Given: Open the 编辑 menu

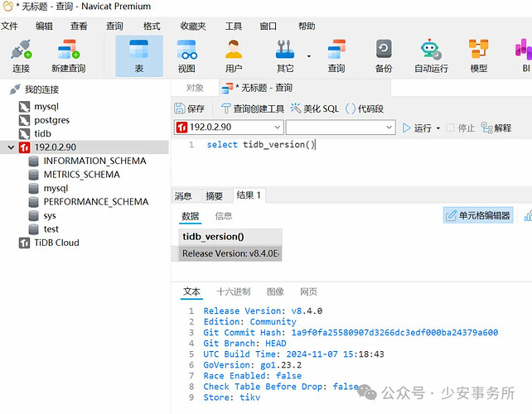Looking at the screenshot, I should pos(44,26).
